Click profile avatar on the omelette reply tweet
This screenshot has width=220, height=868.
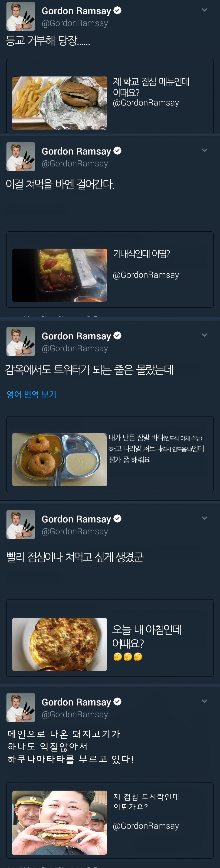(21, 524)
